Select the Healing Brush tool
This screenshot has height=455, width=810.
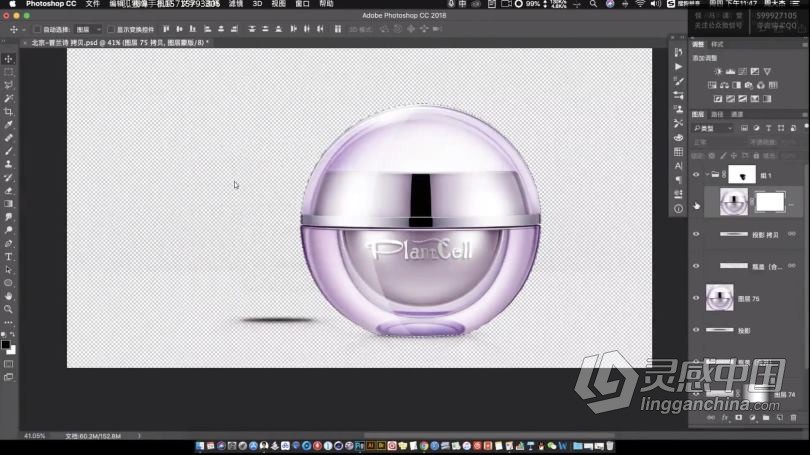[8, 138]
